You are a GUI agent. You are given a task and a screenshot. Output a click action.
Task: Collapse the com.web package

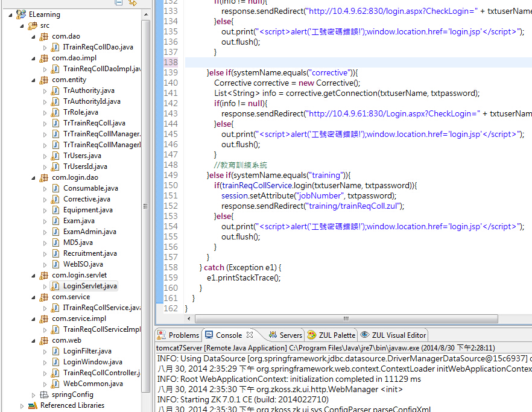33,341
